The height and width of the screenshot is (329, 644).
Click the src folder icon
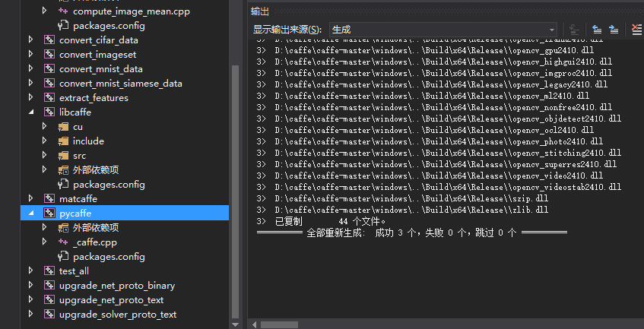(63, 156)
